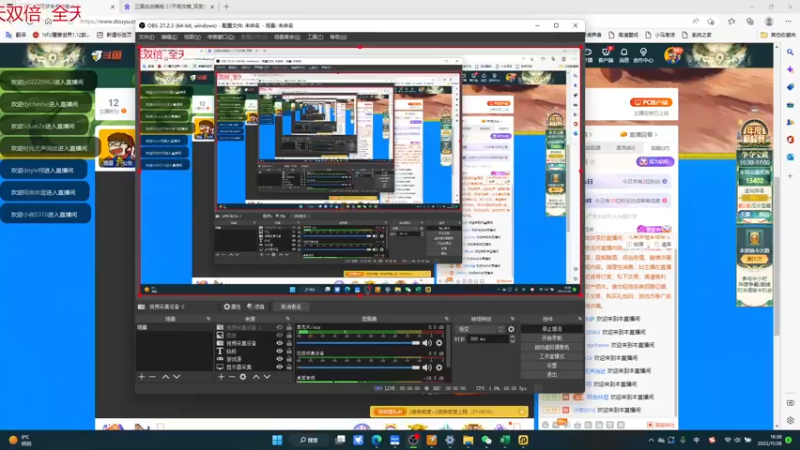This screenshot has width=800, height=450.
Task: Move the selected source down in the list
Action: point(267,377)
